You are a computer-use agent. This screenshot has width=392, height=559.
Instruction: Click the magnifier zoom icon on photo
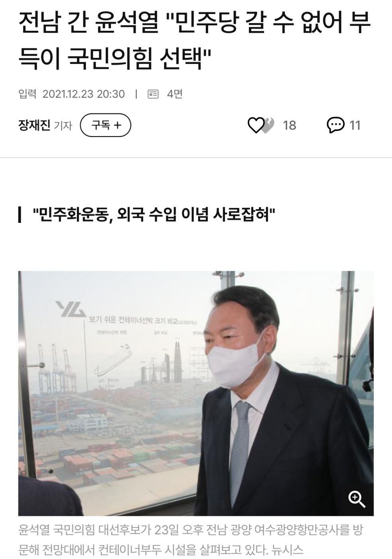point(357,499)
